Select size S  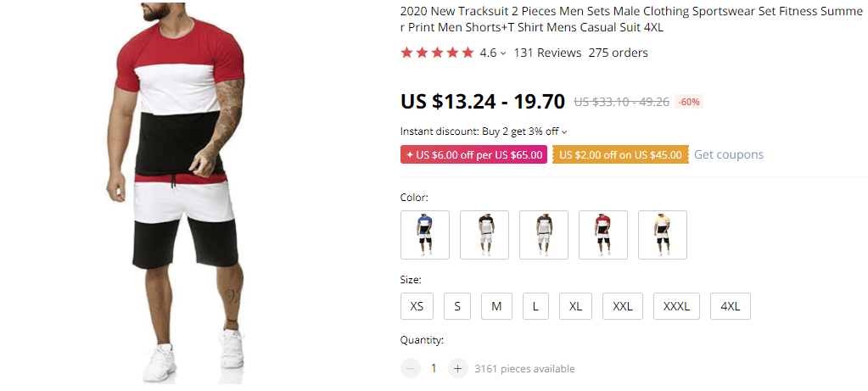(x=456, y=306)
